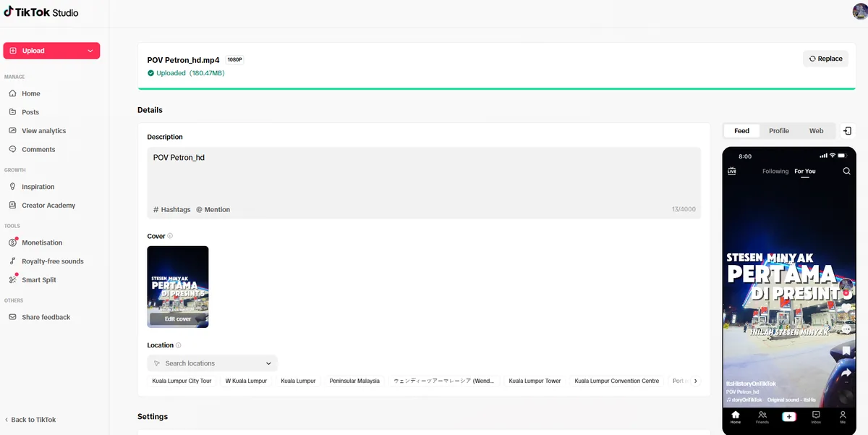868x435 pixels.
Task: Click the Replace video button
Action: (x=825, y=59)
